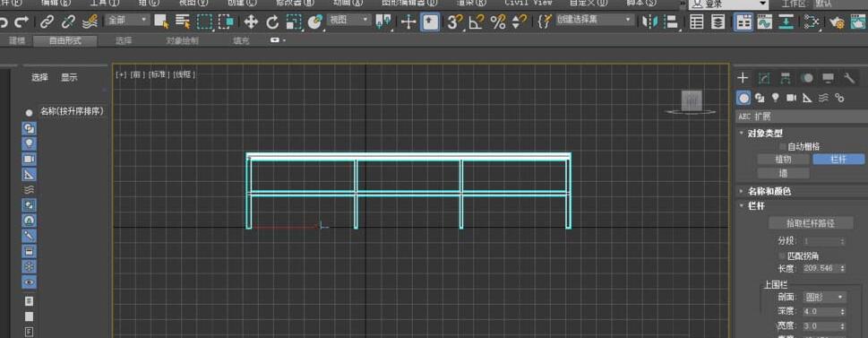Open Render Setup teapot gear icon
Image resolution: width=868 pixels, height=338 pixels.
point(838,22)
